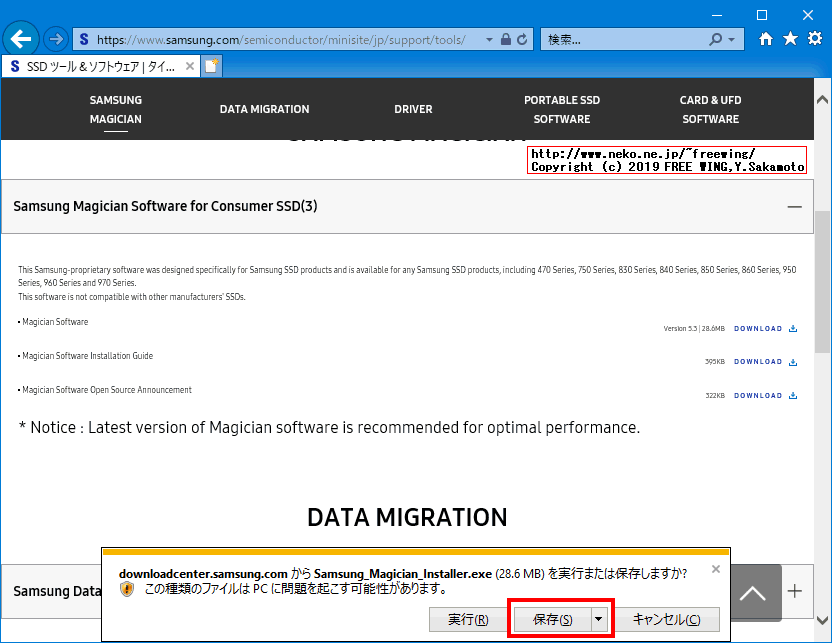832x643 pixels.
Task: Click the キャンセル (Cancel) button
Action: pyautogui.click(x=666, y=619)
